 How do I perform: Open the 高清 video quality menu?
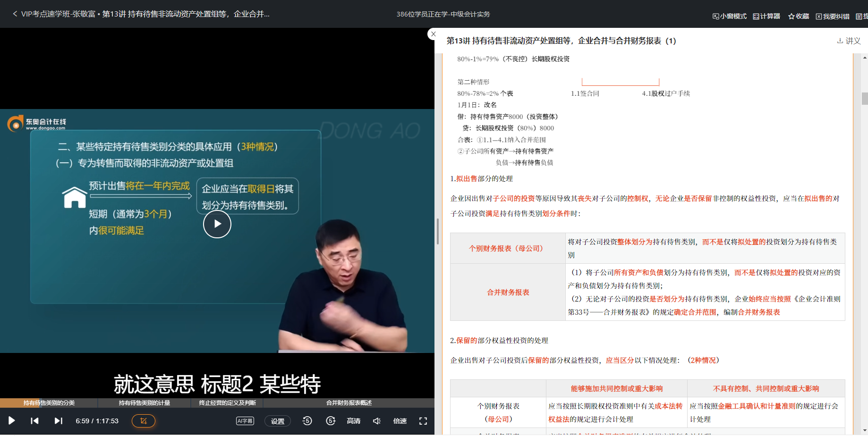pos(354,421)
